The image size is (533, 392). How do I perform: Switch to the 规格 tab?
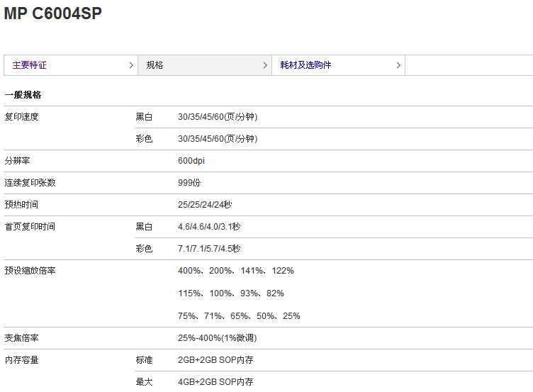[155, 65]
